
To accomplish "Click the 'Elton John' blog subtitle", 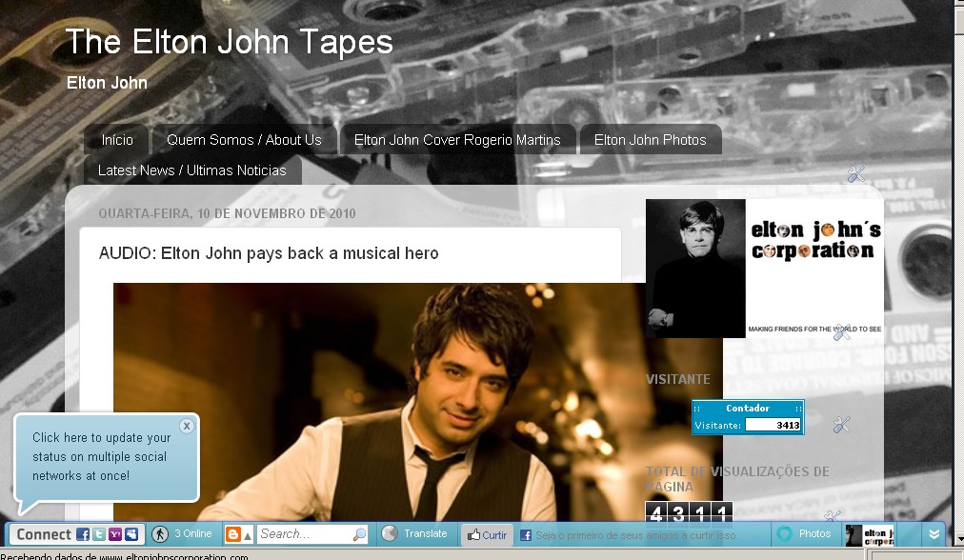I will tap(107, 83).
